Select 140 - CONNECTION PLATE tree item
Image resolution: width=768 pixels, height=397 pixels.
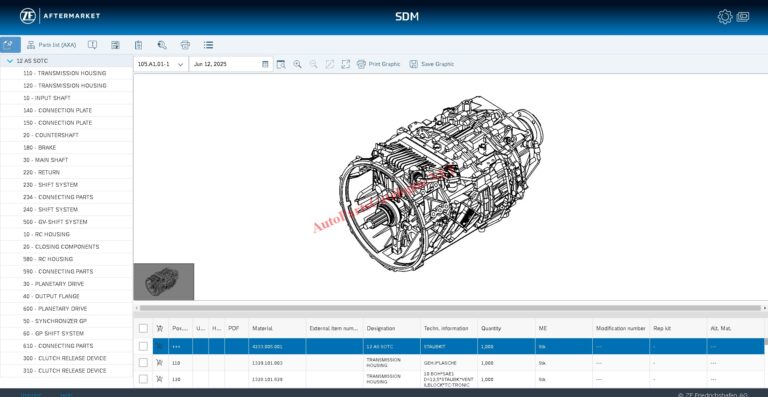click(57, 111)
